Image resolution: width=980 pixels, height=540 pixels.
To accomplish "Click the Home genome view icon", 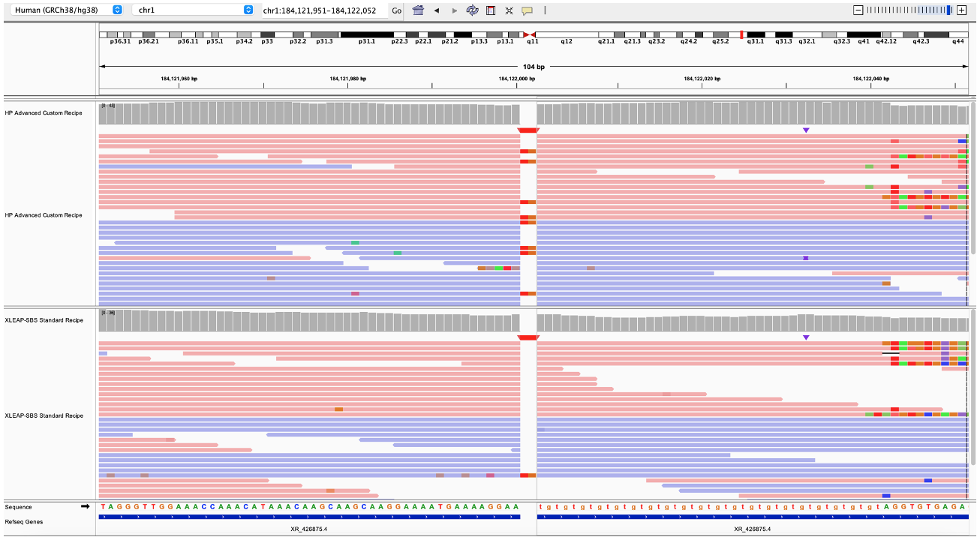I will (x=418, y=10).
